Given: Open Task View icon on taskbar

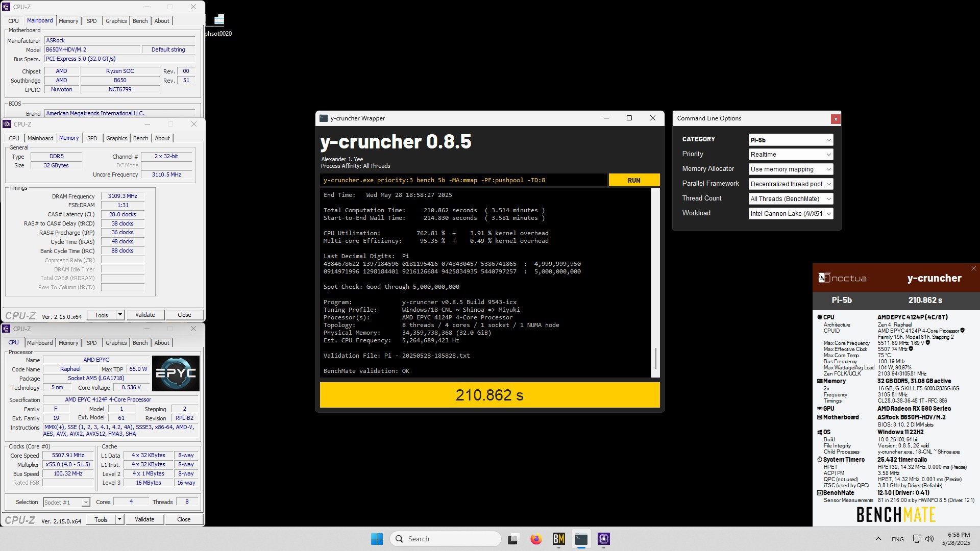Looking at the screenshot, I should [x=513, y=539].
